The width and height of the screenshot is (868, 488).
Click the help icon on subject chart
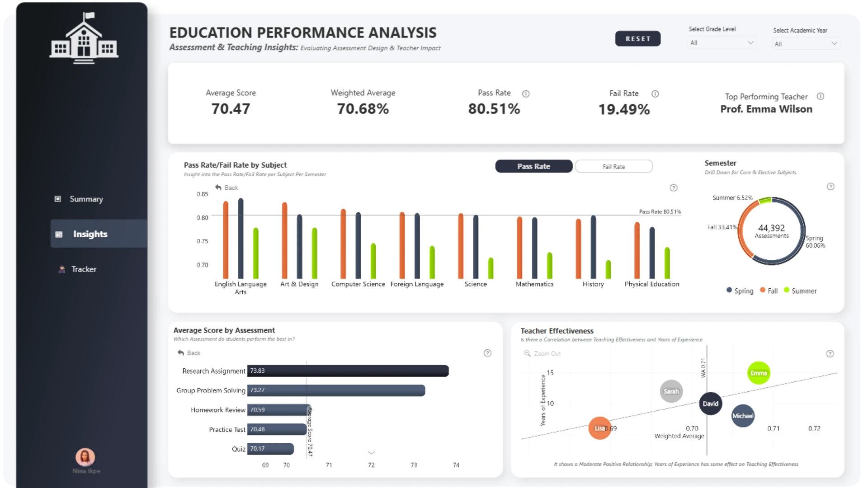pyautogui.click(x=674, y=188)
